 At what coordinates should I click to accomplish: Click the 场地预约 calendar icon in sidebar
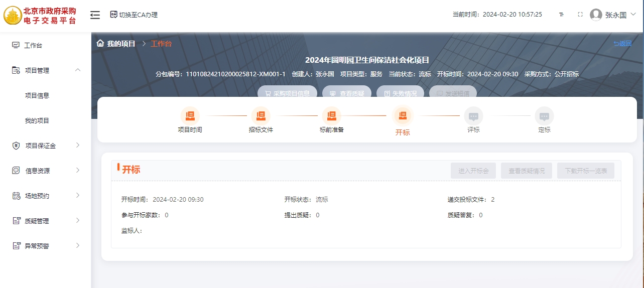pos(16,196)
